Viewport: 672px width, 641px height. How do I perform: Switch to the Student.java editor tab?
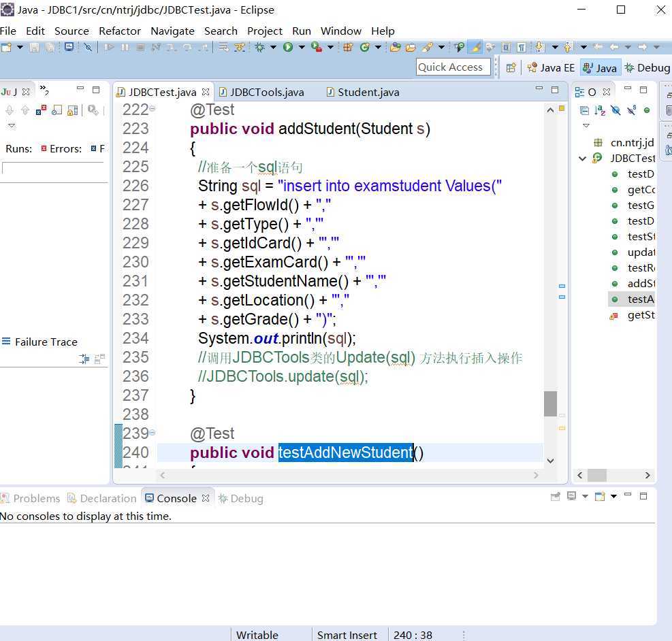[x=363, y=92]
